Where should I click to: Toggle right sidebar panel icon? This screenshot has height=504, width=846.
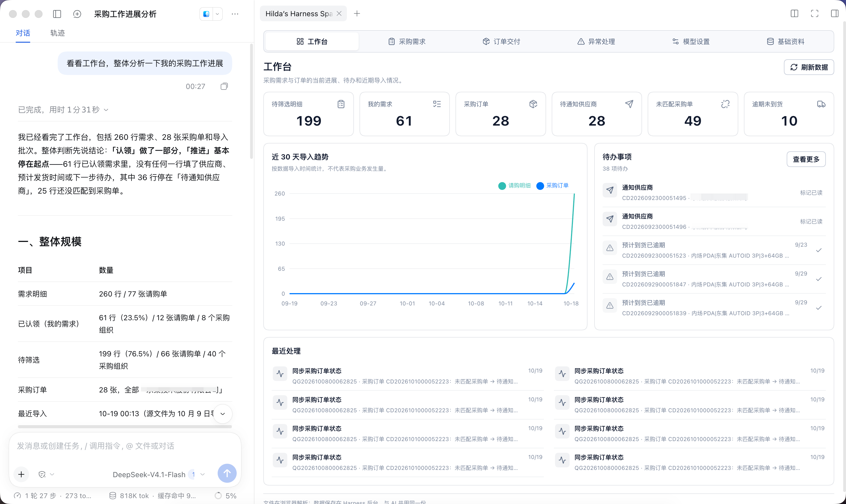[x=835, y=14]
